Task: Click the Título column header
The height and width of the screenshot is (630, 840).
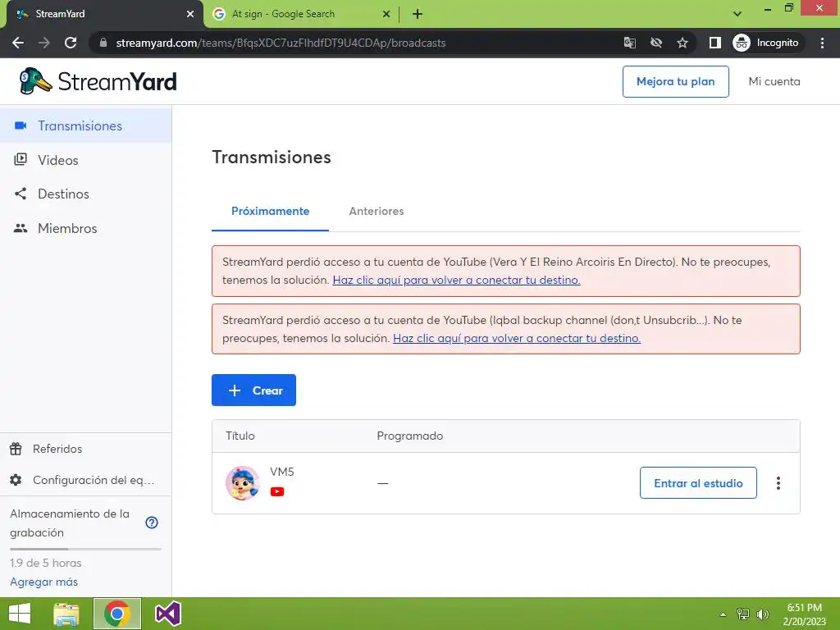Action: click(240, 436)
